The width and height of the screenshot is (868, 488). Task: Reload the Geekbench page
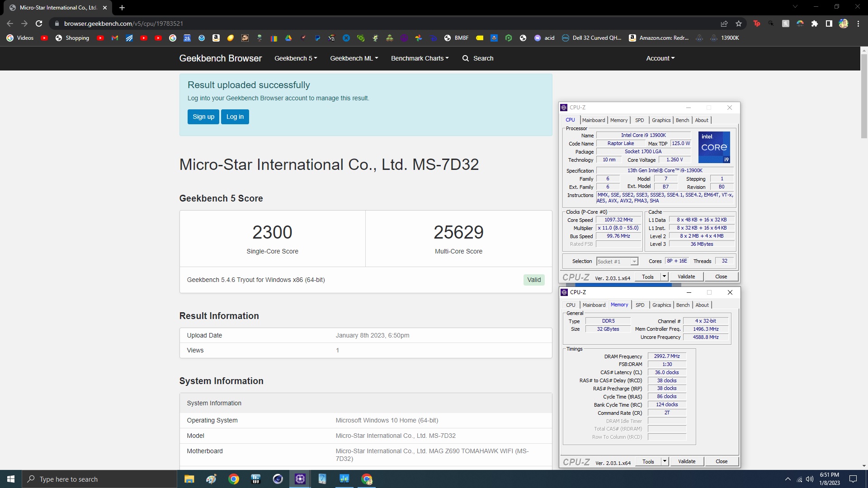pos(39,23)
